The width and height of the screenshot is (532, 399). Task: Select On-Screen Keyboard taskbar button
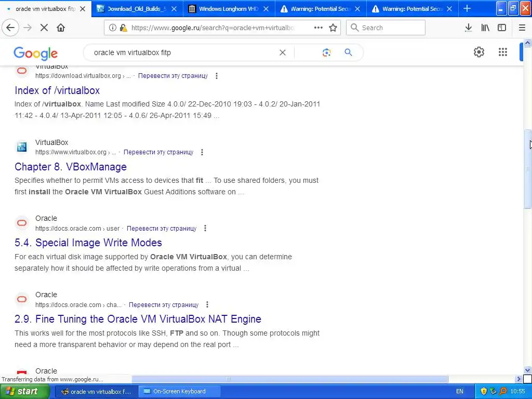(180, 392)
